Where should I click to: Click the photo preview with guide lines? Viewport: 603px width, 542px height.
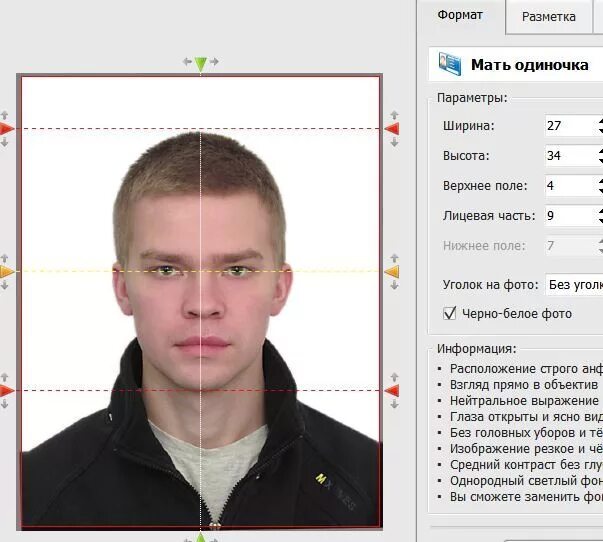(200, 302)
